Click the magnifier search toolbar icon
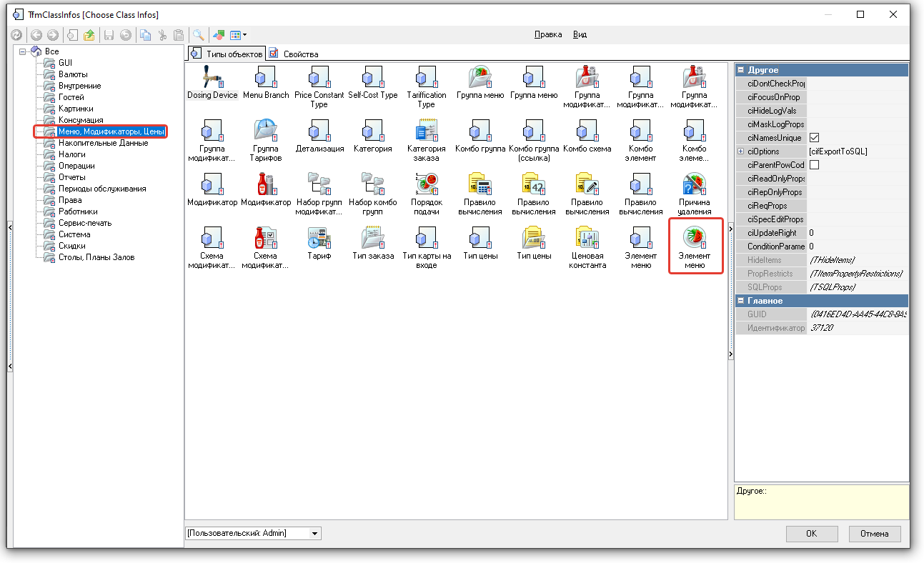This screenshot has width=924, height=563. point(199,34)
